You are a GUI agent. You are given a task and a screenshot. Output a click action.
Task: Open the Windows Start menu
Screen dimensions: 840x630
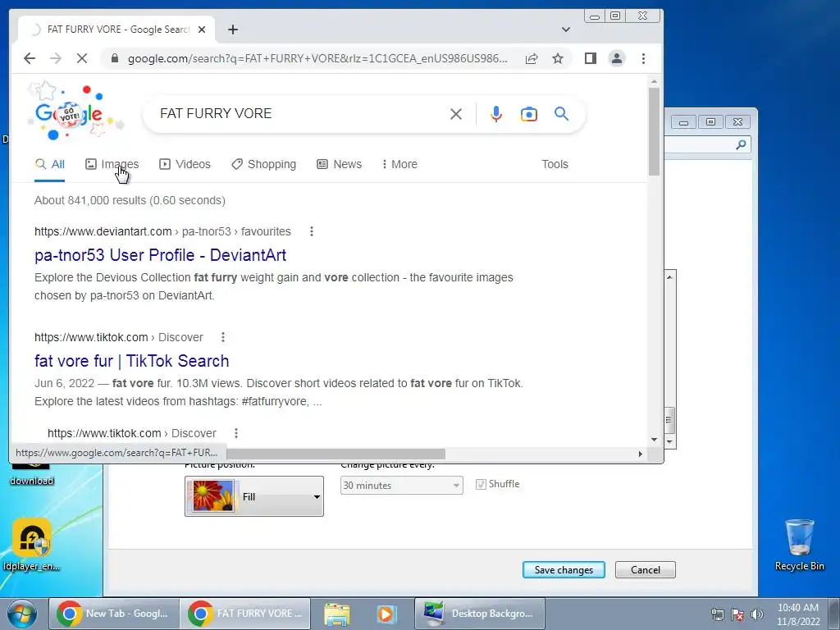coord(21,614)
